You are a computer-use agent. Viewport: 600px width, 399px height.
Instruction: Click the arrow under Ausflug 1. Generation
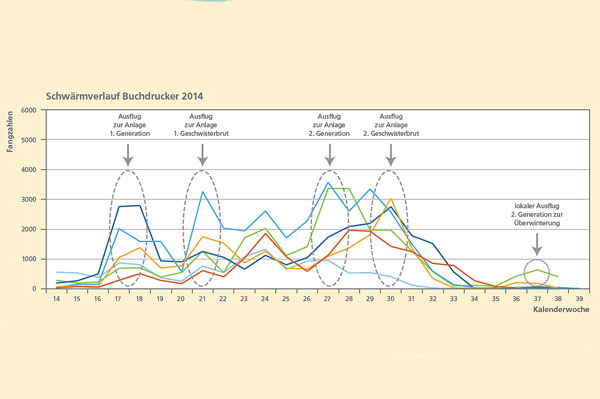(x=128, y=155)
